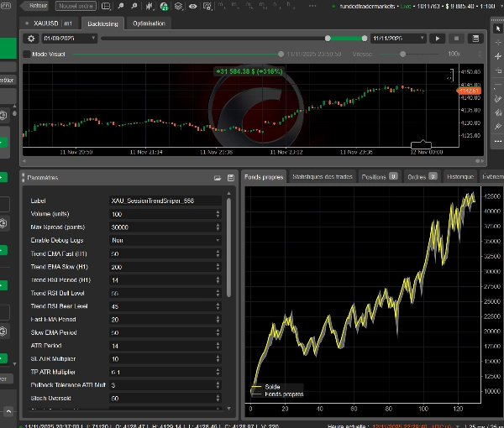504x428 pixels.
Task: Select the horizontal line drawing tool
Action: (498, 85)
